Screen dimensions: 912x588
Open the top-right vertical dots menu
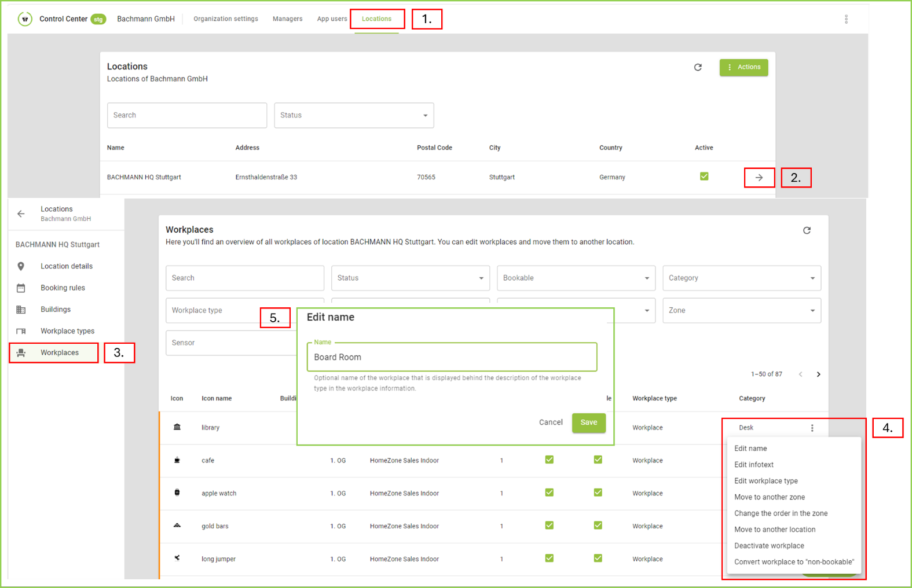(846, 19)
